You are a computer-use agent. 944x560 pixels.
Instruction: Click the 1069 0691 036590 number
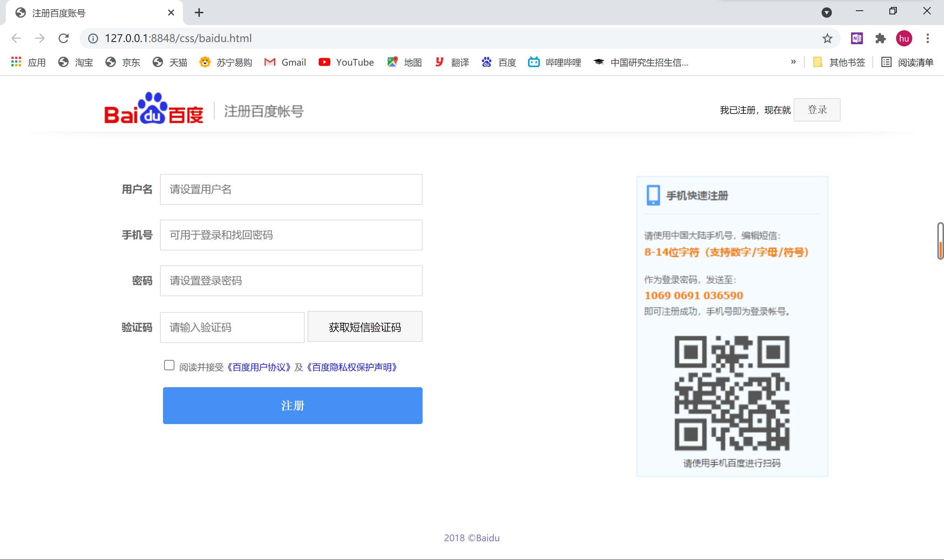point(694,295)
